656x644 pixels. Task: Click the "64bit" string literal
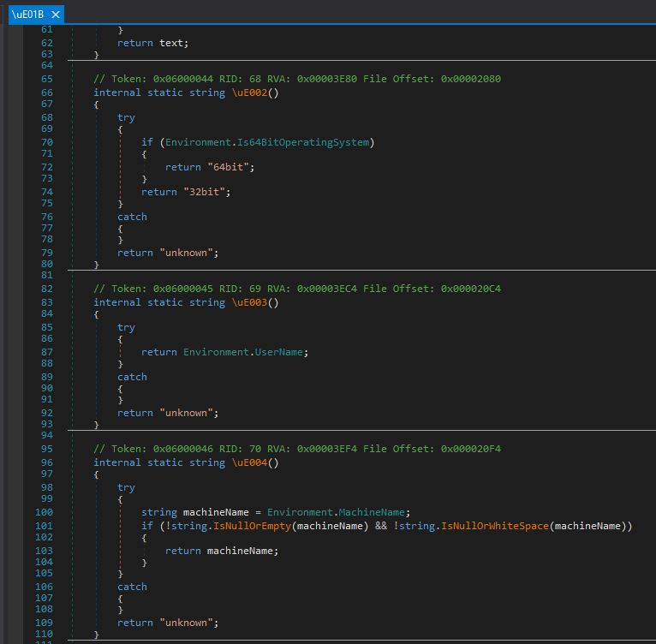click(x=229, y=167)
